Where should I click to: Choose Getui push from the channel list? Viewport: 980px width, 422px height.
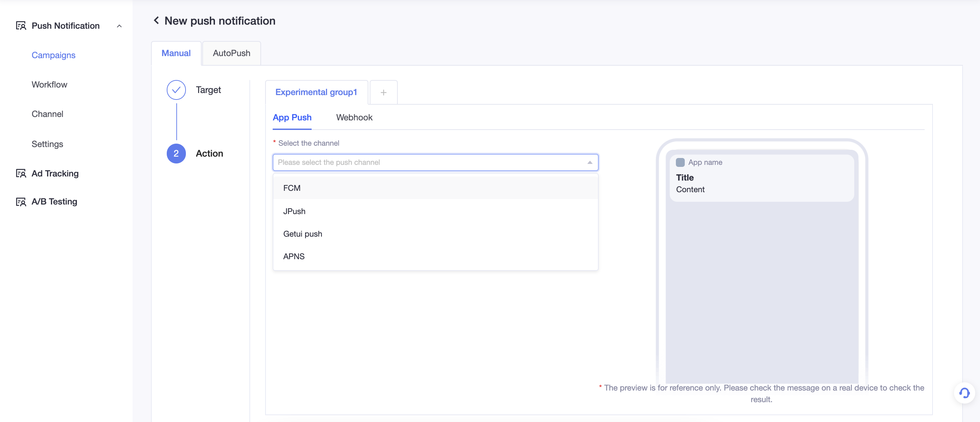[x=435, y=234]
